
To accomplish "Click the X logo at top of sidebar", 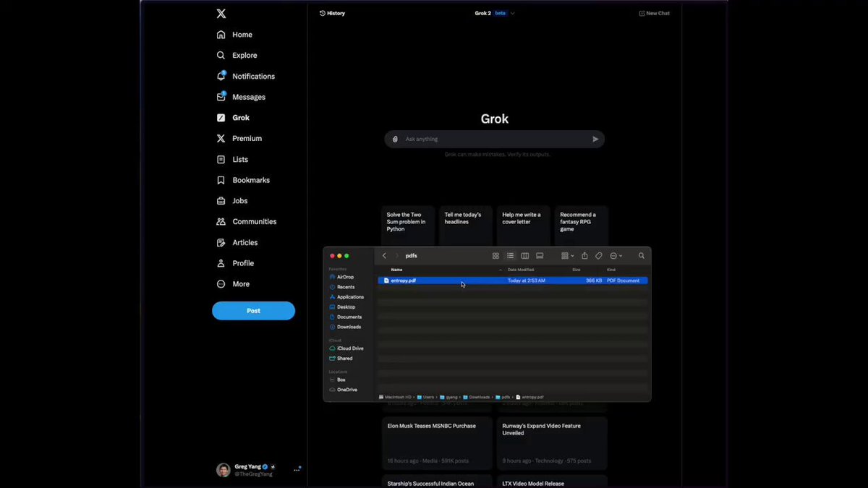I will pos(221,14).
